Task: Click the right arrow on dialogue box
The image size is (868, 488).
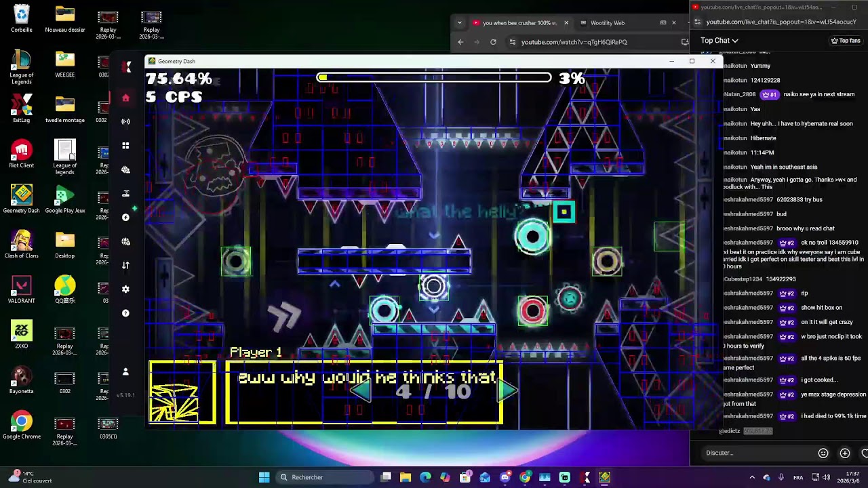Action: (x=509, y=391)
